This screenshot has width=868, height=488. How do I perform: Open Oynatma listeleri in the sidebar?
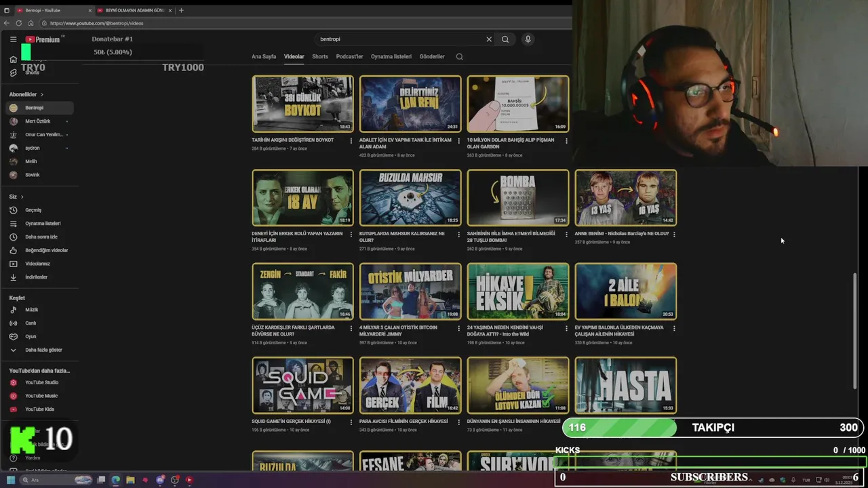[x=41, y=223]
